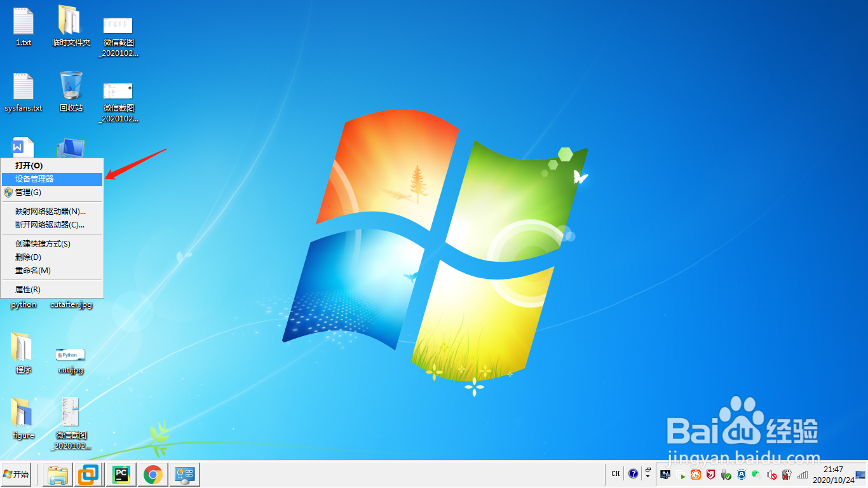
Task: Select the WPS document icon on desktop
Action: click(x=23, y=147)
